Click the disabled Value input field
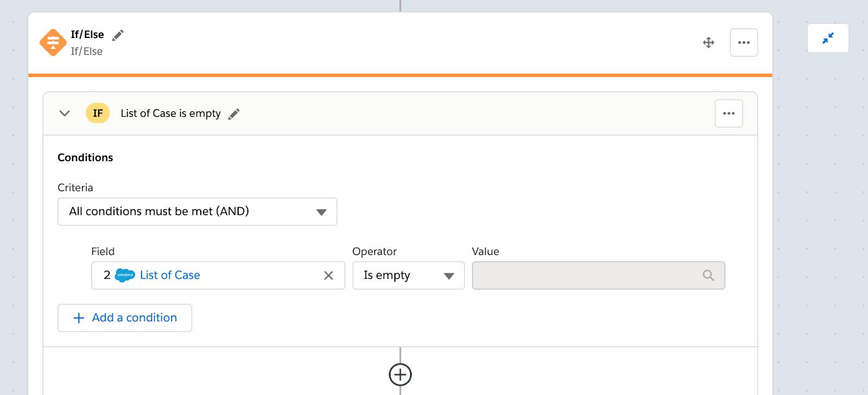The image size is (868, 395). [x=598, y=276]
